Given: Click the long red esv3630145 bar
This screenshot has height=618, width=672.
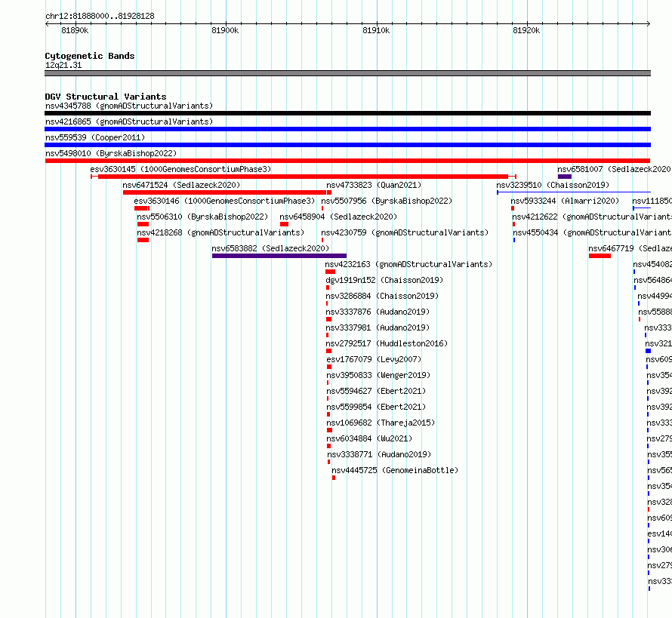Looking at the screenshot, I should [304, 177].
